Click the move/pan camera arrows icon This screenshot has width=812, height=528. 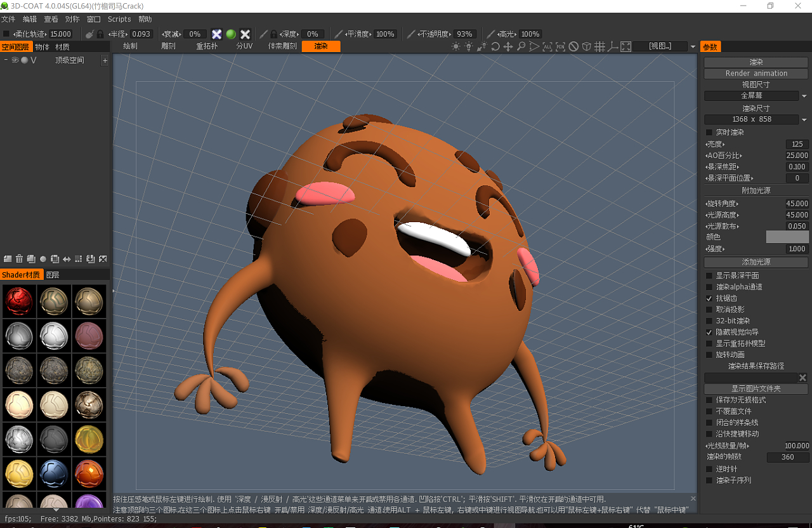point(508,46)
